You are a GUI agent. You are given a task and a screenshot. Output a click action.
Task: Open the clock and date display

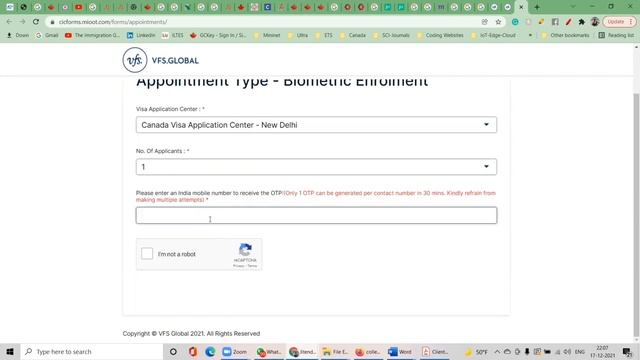pos(602,351)
